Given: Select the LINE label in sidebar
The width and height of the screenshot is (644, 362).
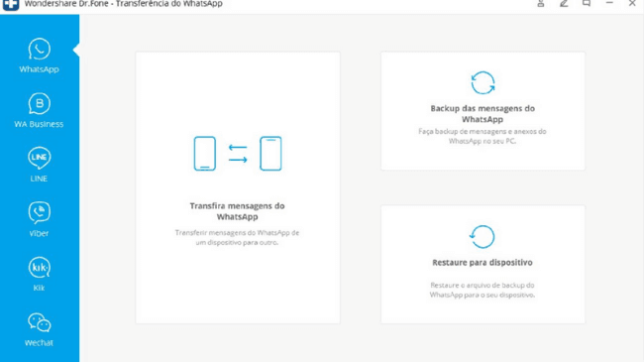Looking at the screenshot, I should tap(39, 179).
